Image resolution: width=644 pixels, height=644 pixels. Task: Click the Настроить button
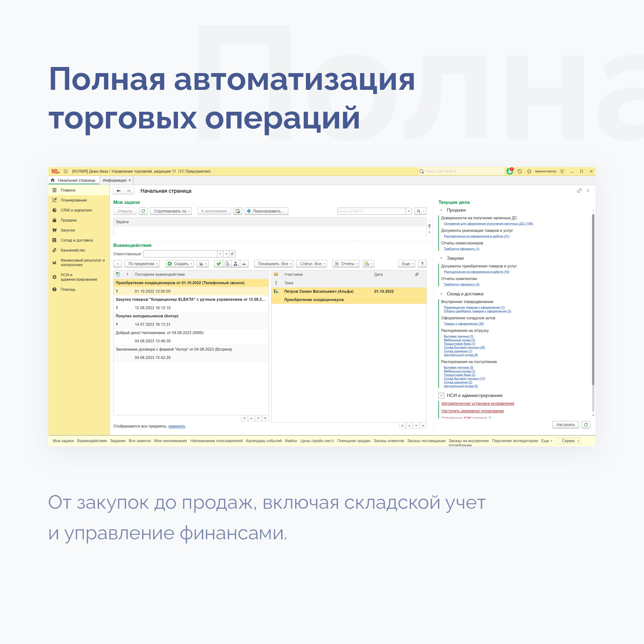pyautogui.click(x=566, y=425)
